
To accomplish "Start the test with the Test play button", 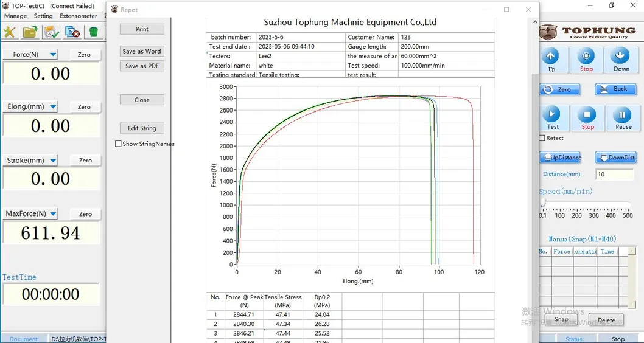I will [x=552, y=118].
